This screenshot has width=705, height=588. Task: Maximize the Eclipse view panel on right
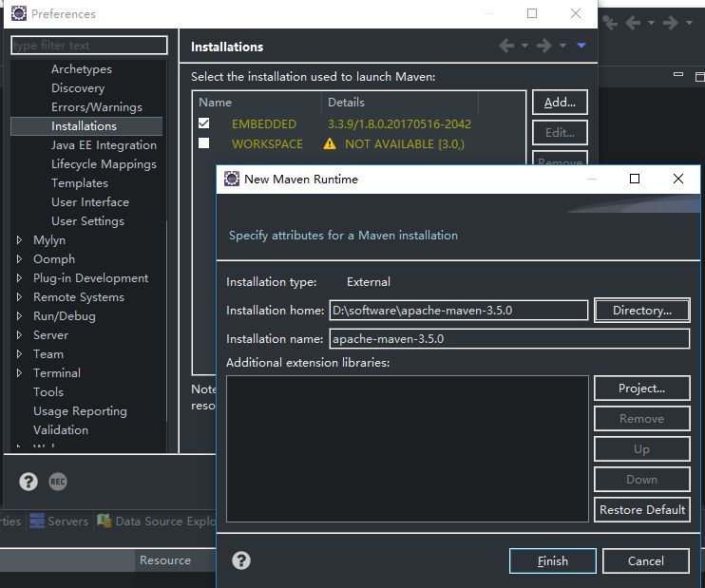coord(699,76)
